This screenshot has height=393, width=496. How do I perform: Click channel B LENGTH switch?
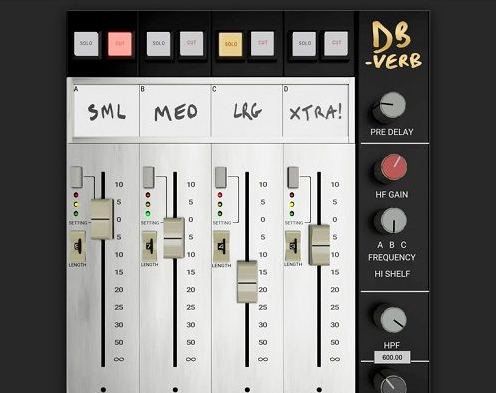149,246
